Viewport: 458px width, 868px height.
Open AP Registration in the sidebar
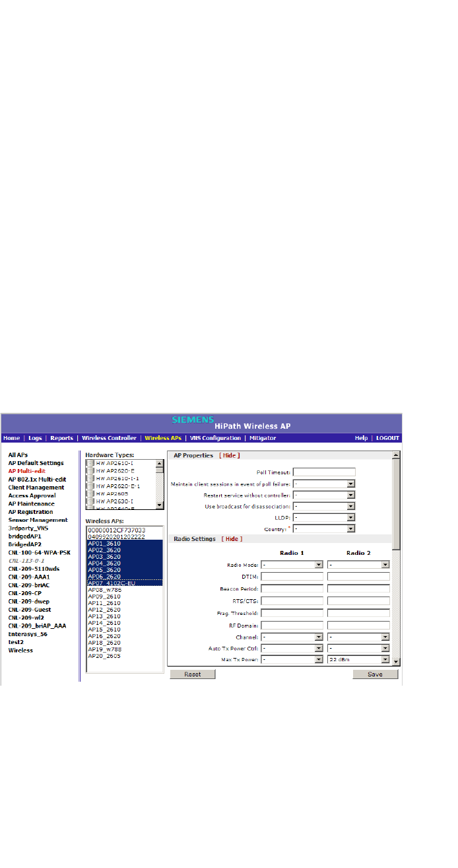(30, 511)
